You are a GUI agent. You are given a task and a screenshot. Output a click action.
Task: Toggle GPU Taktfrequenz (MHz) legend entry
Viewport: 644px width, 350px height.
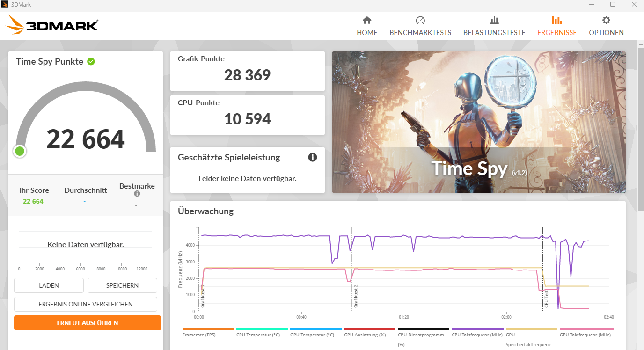(x=585, y=332)
